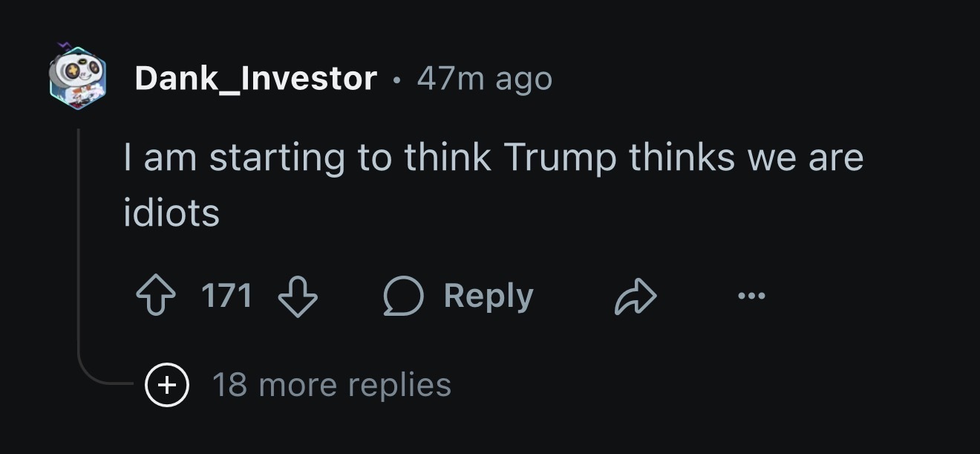Image resolution: width=980 pixels, height=454 pixels.
Task: Click the first line of the comment text
Action: (x=493, y=158)
